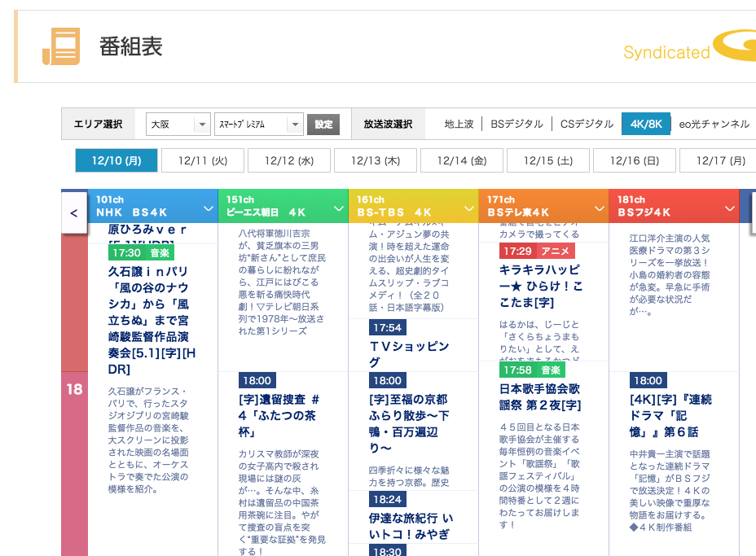Open the 101ch NHK BS4K channel header
Image resolution: width=756 pixels, height=556 pixels.
[x=152, y=206]
